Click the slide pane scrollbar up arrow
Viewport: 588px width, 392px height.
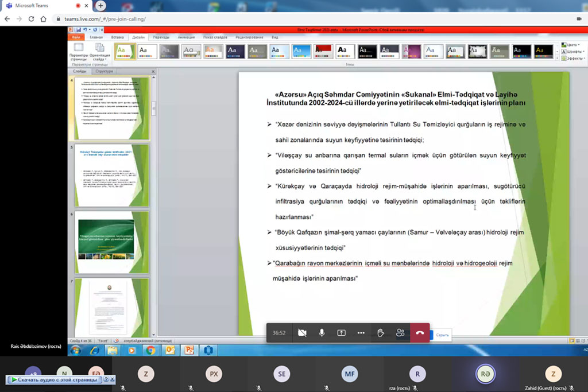153,77
